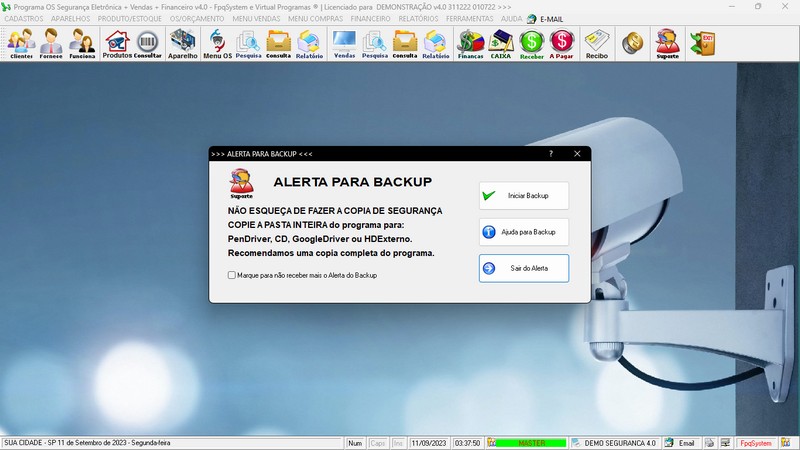This screenshot has height=450, width=800.
Task: Click the Ajuda para Backup button
Action: (x=524, y=232)
